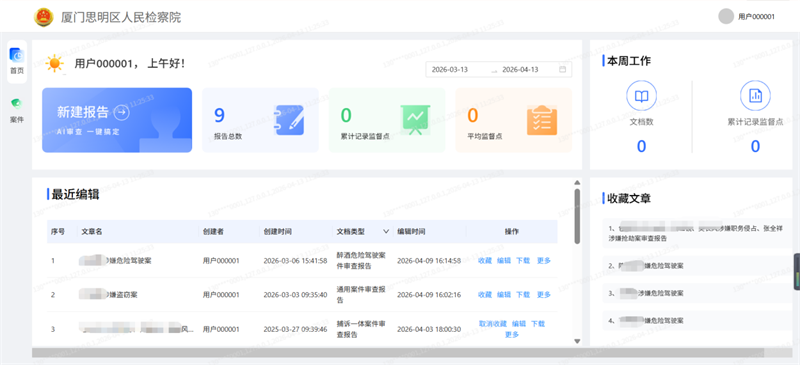Click the 本周工作 累计记录监督点 chart icon
The image size is (800, 365).
pyautogui.click(x=755, y=95)
